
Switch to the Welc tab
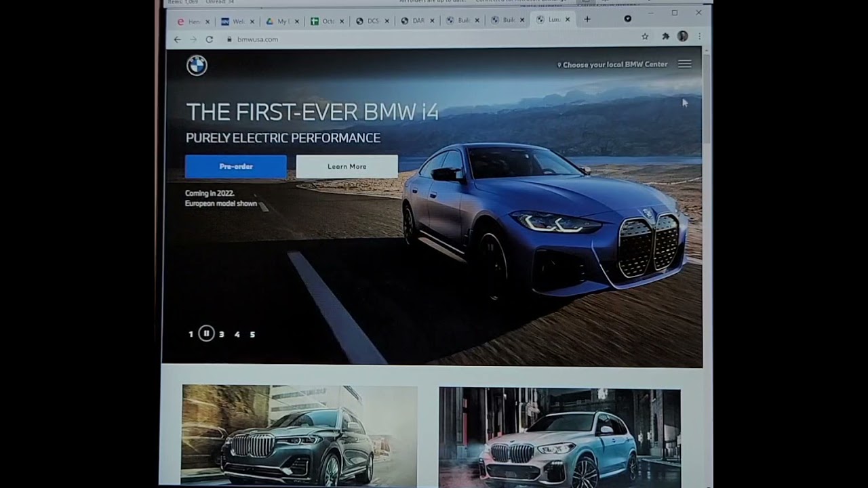[x=237, y=21]
